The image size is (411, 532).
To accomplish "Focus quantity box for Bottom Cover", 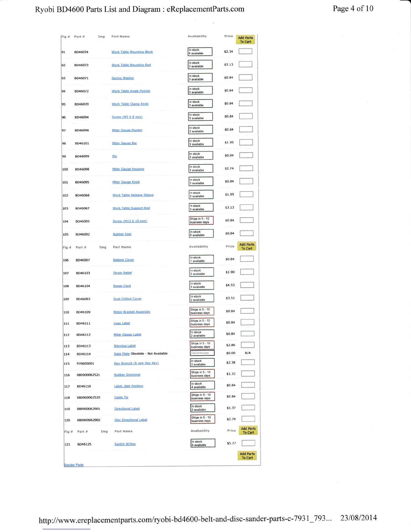I will (x=247, y=259).
